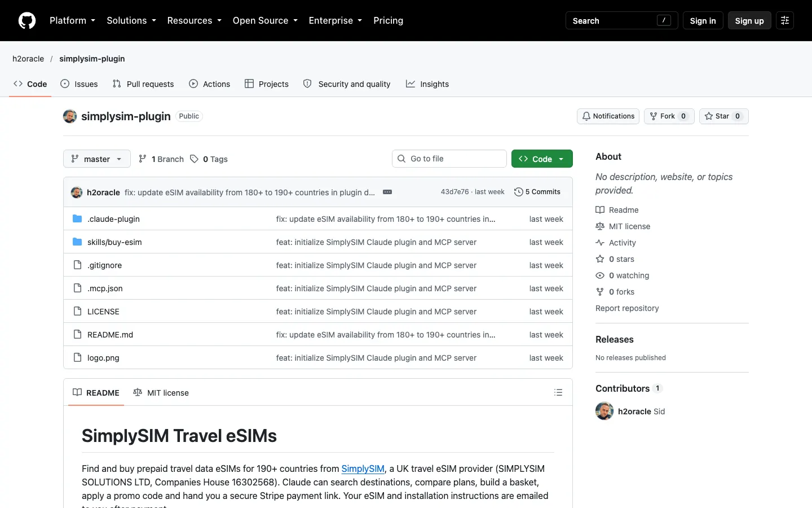Image resolution: width=812 pixels, height=508 pixels.
Task: Open the .claude-plugin folder
Action: tap(113, 219)
